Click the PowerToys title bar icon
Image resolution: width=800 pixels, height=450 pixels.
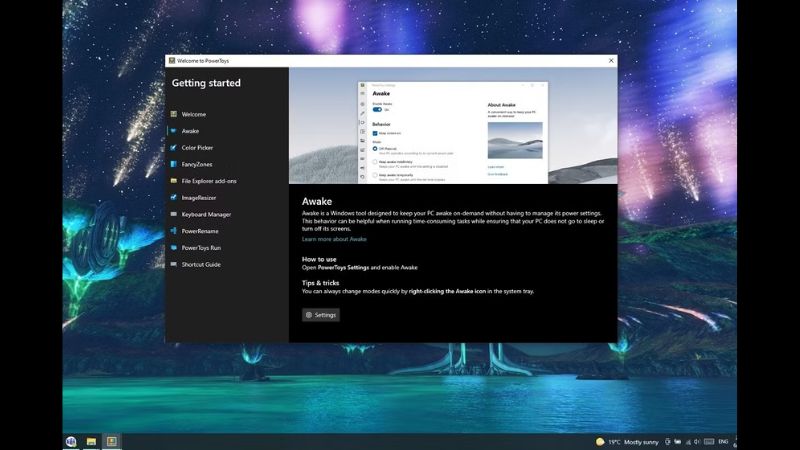coord(172,61)
